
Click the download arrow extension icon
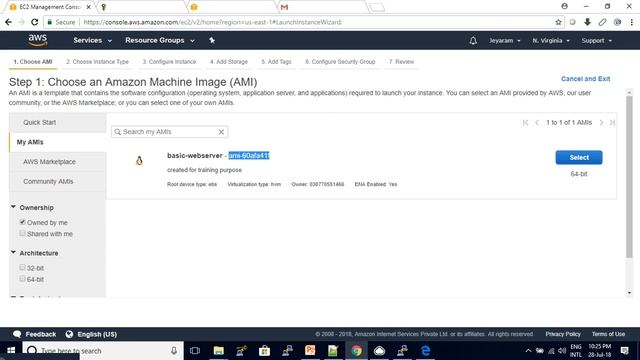click(x=587, y=22)
